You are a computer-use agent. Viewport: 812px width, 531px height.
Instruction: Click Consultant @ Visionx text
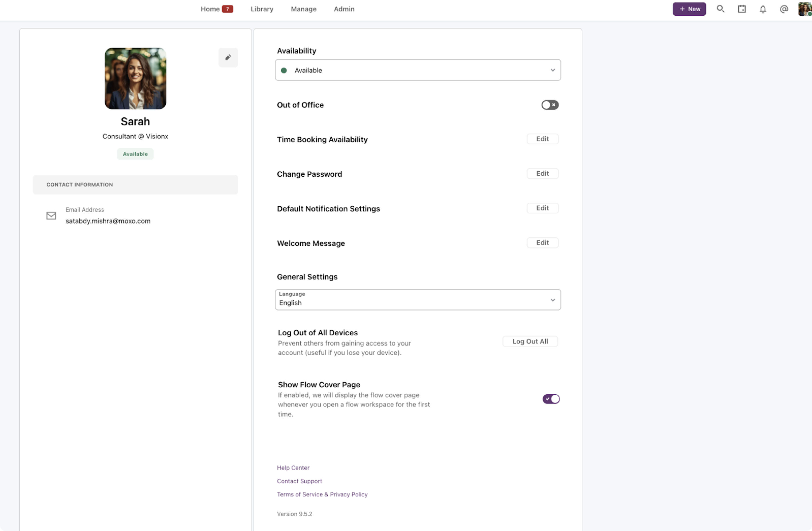pos(135,136)
